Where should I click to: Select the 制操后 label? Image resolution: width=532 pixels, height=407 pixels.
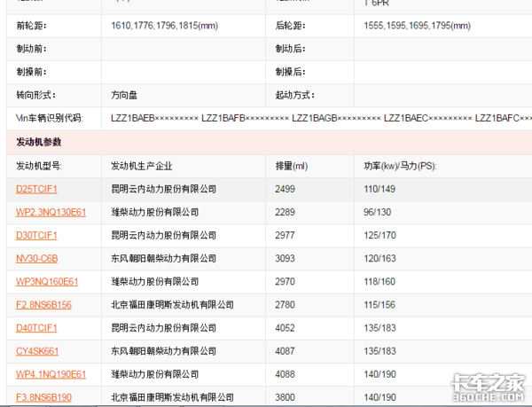(291, 72)
